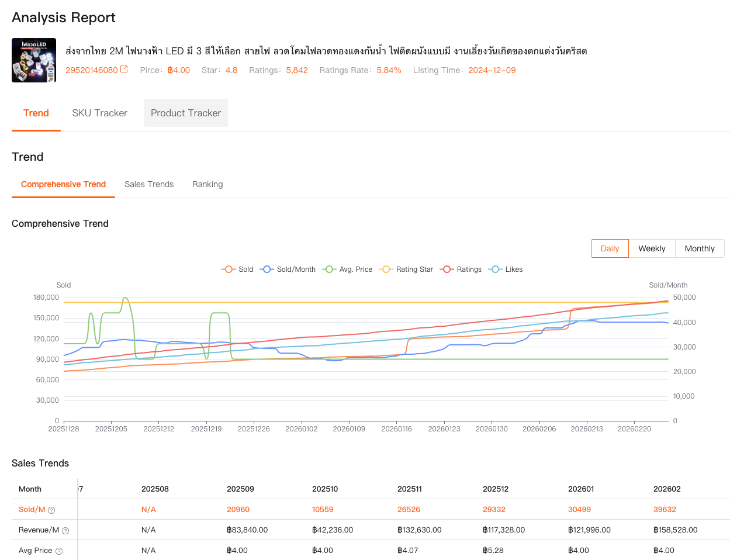The height and width of the screenshot is (560, 730).
Task: Switch to the Sales Trends sub-tab
Action: (x=149, y=184)
